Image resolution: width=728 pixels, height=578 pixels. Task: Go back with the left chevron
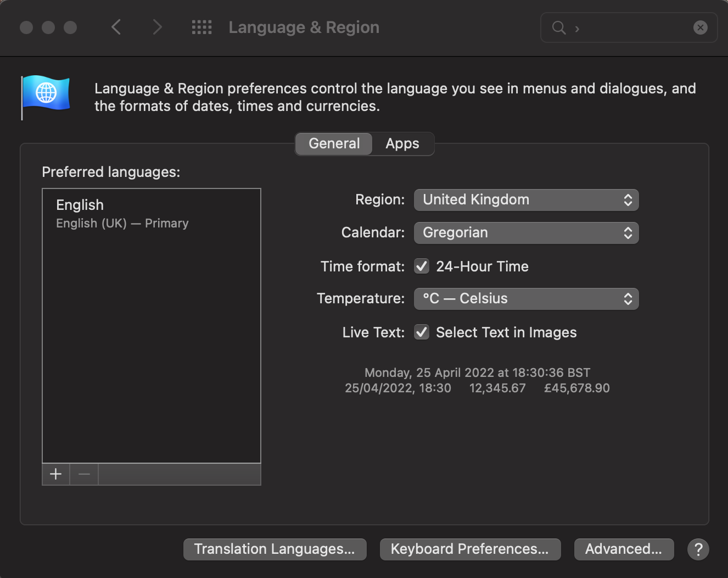116,27
